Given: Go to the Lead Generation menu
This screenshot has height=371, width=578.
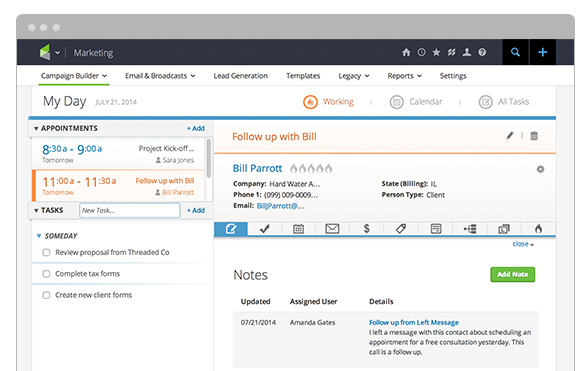Looking at the screenshot, I should coord(240,76).
